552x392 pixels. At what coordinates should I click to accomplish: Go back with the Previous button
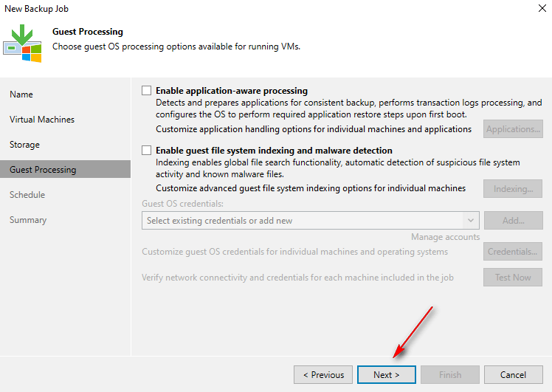322,375
